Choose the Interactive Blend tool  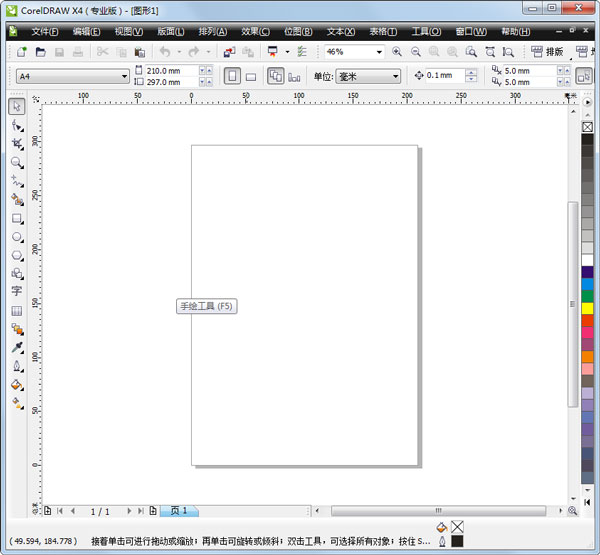pos(17,329)
